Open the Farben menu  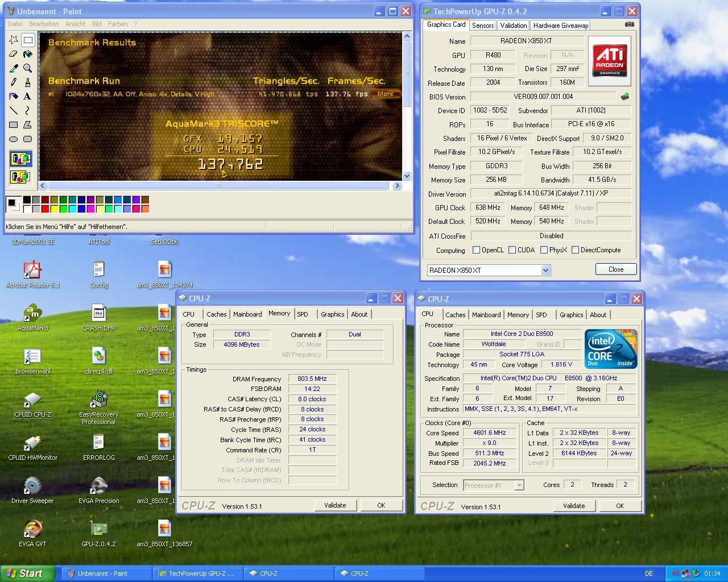tap(118, 24)
